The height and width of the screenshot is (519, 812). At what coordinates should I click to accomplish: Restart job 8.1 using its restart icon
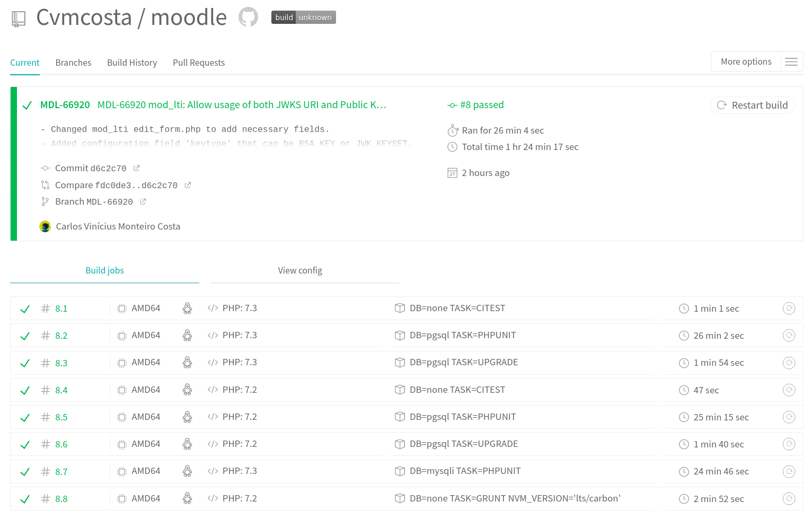point(789,308)
